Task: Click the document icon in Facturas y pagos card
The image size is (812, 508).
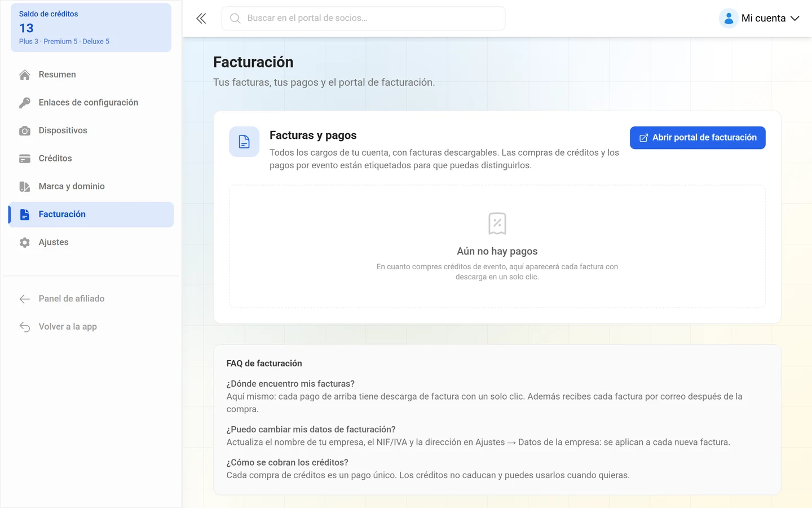Action: [244, 142]
